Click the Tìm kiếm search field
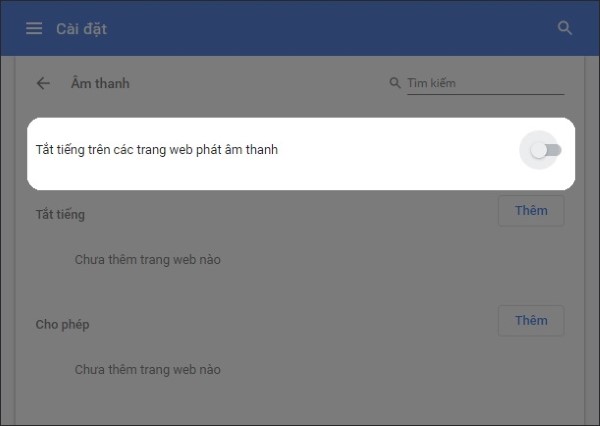This screenshot has height=426, width=600. [486, 83]
